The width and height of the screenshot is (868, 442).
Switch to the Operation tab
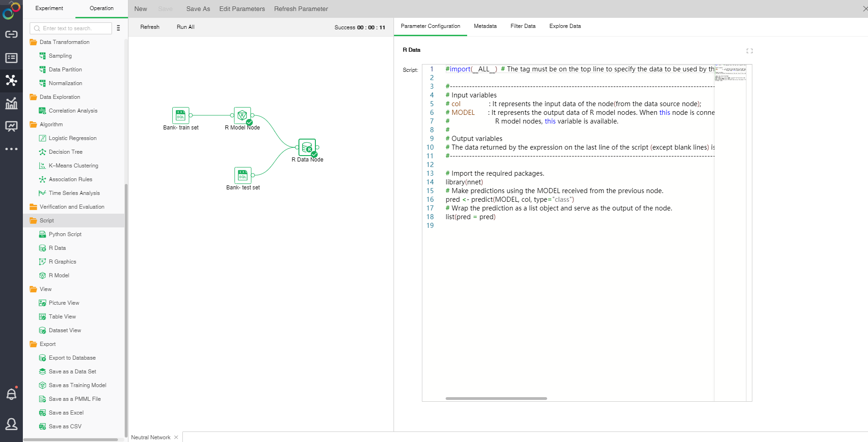[x=101, y=8]
